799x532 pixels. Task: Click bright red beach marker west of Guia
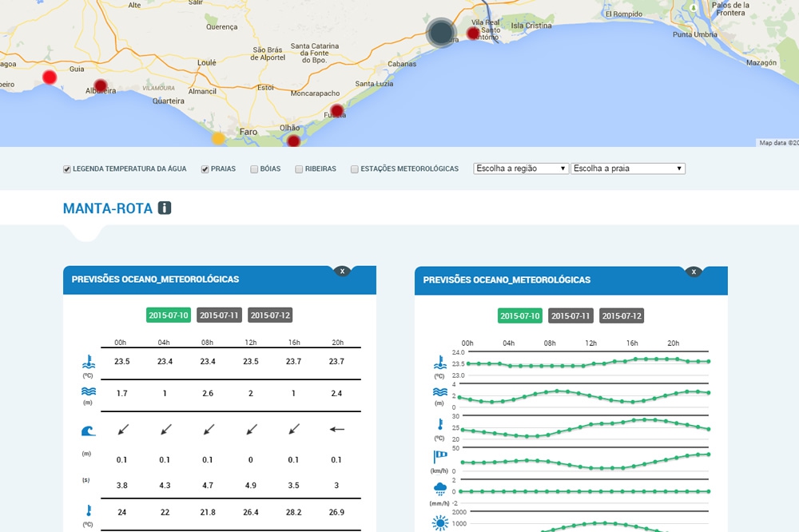pyautogui.click(x=50, y=77)
